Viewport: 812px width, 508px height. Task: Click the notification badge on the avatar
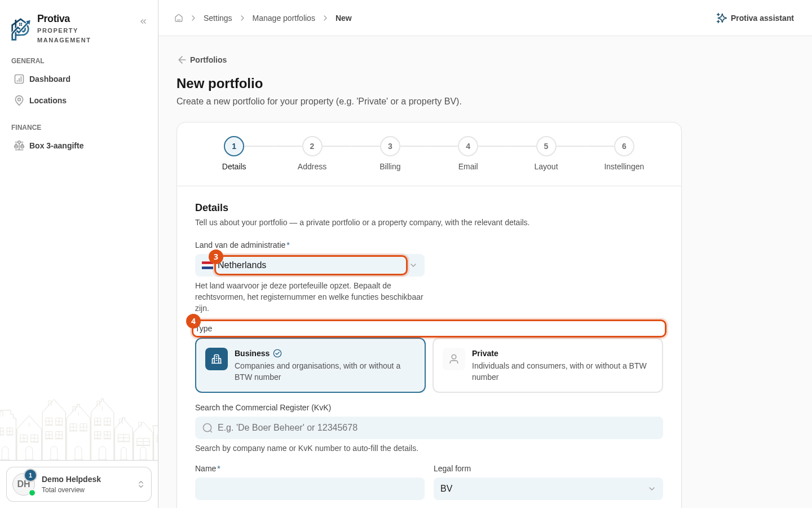coord(30,475)
